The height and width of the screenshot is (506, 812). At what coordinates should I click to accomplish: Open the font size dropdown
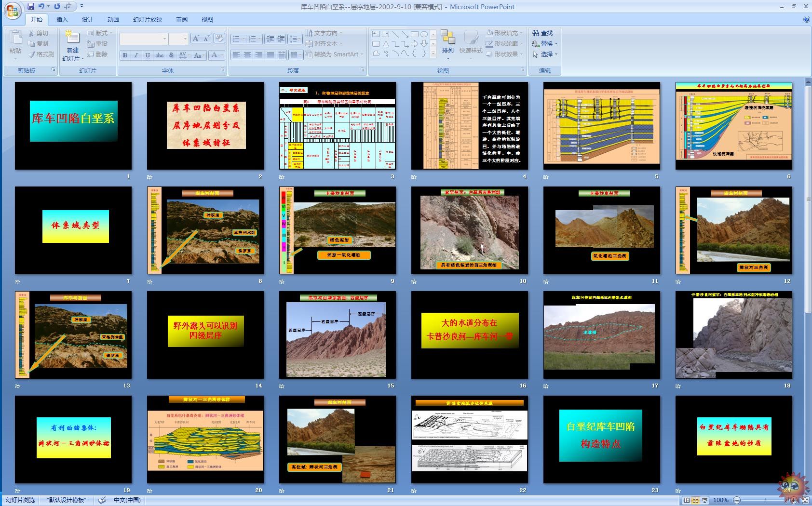[185, 39]
